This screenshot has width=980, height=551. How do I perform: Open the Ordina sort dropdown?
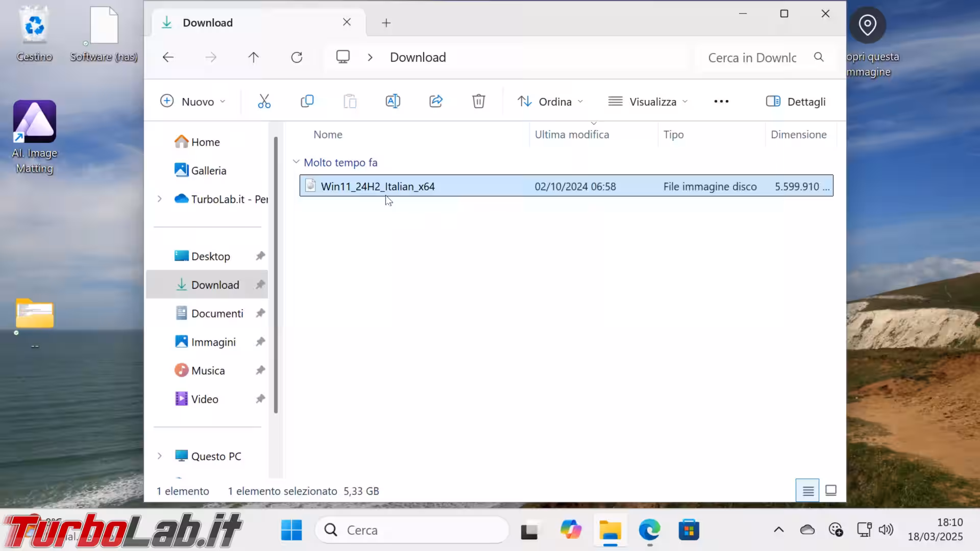coord(550,102)
